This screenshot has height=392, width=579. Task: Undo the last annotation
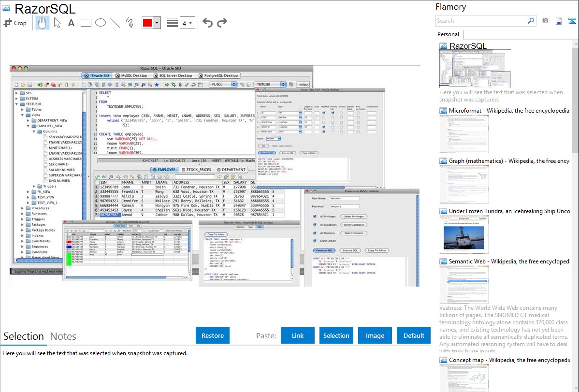pyautogui.click(x=207, y=23)
